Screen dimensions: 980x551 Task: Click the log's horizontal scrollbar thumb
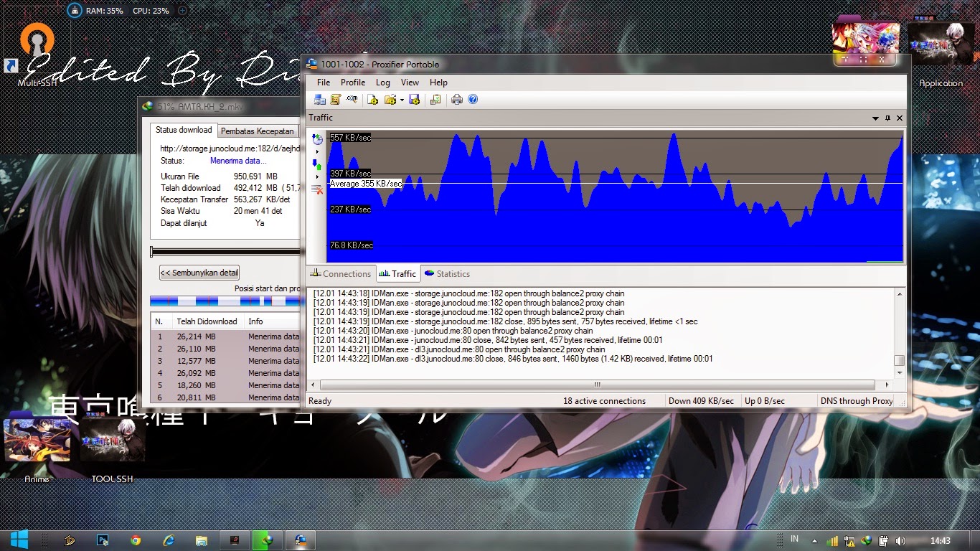[596, 385]
